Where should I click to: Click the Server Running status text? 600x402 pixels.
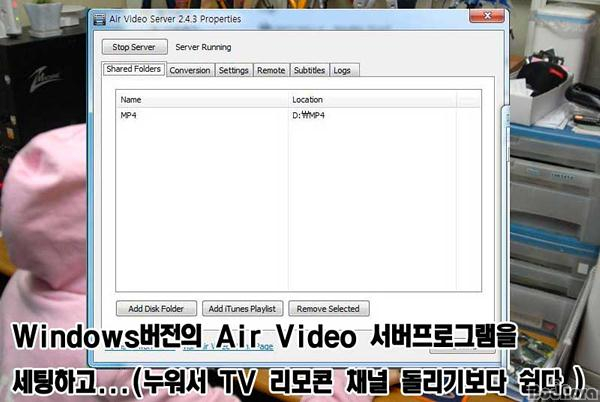[x=203, y=47]
